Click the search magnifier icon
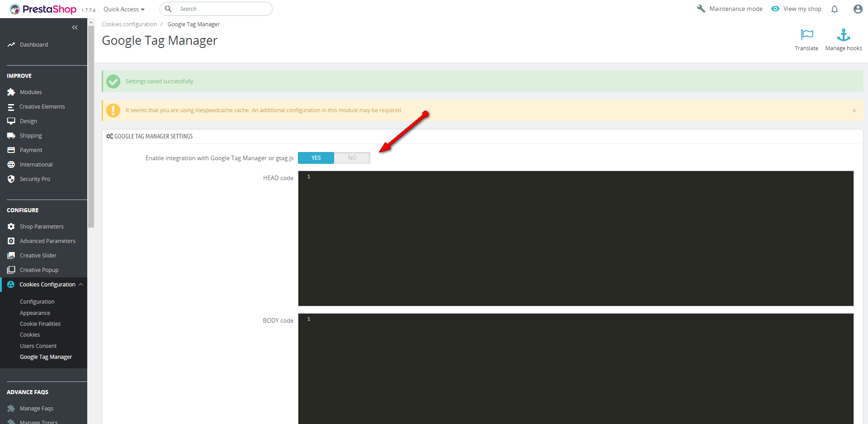868x424 pixels. pyautogui.click(x=168, y=9)
